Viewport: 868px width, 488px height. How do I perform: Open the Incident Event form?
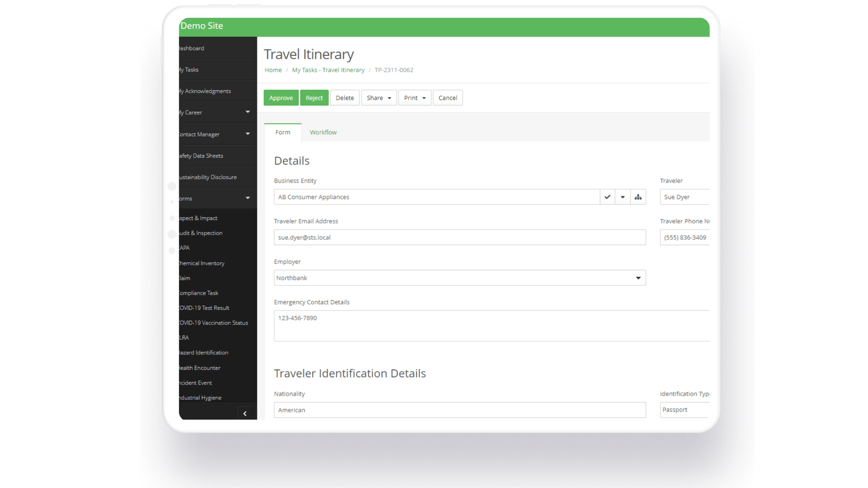click(x=196, y=383)
